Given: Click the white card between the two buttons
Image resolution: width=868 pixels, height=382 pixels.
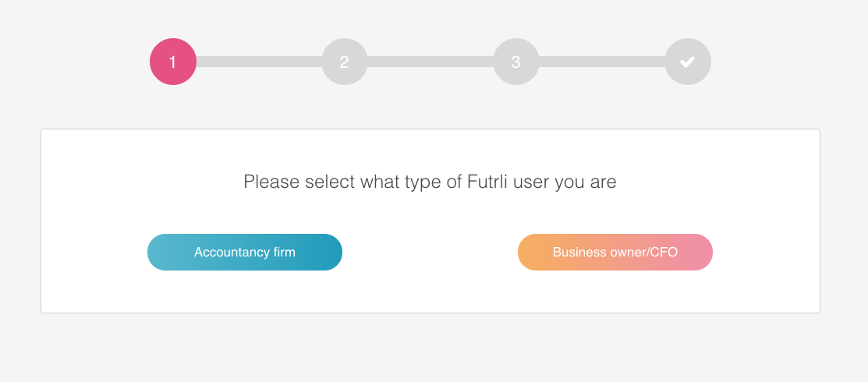Looking at the screenshot, I should (430, 252).
